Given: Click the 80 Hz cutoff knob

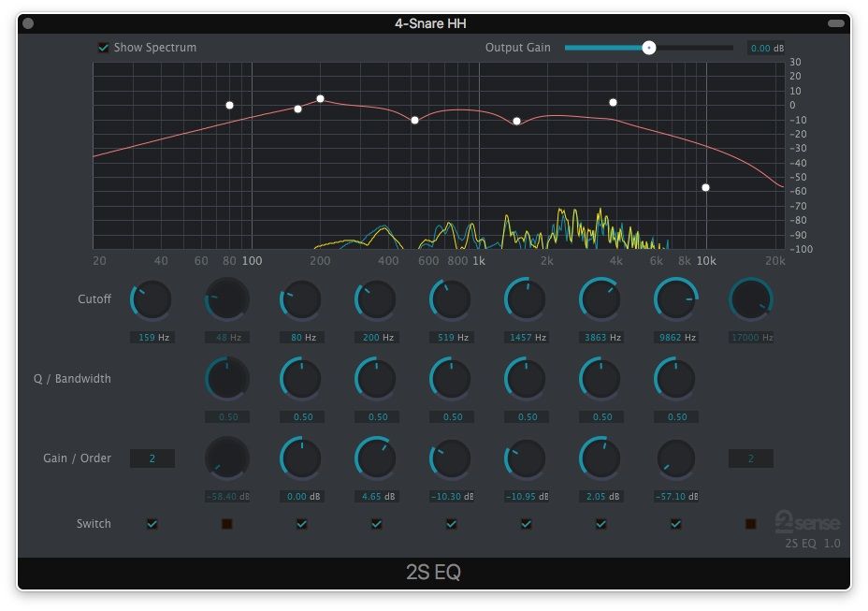Looking at the screenshot, I should (300, 299).
